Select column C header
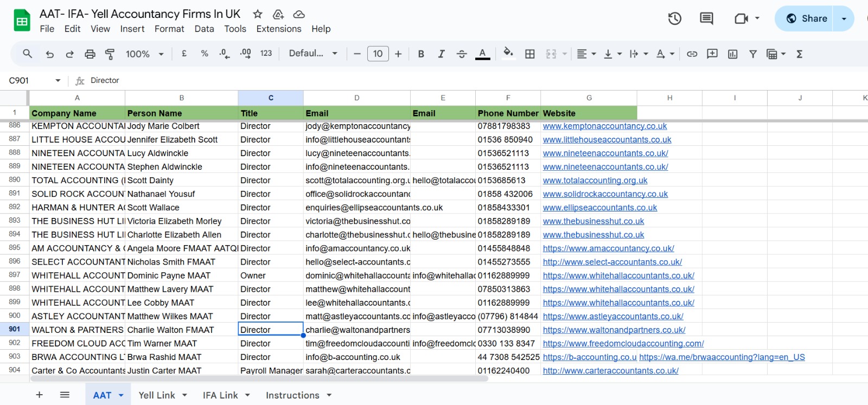Screen dimensions: 868x405 tap(271, 98)
